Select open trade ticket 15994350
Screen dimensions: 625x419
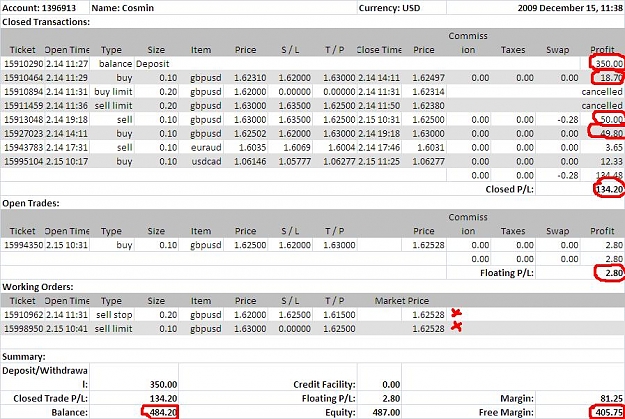coord(24,245)
